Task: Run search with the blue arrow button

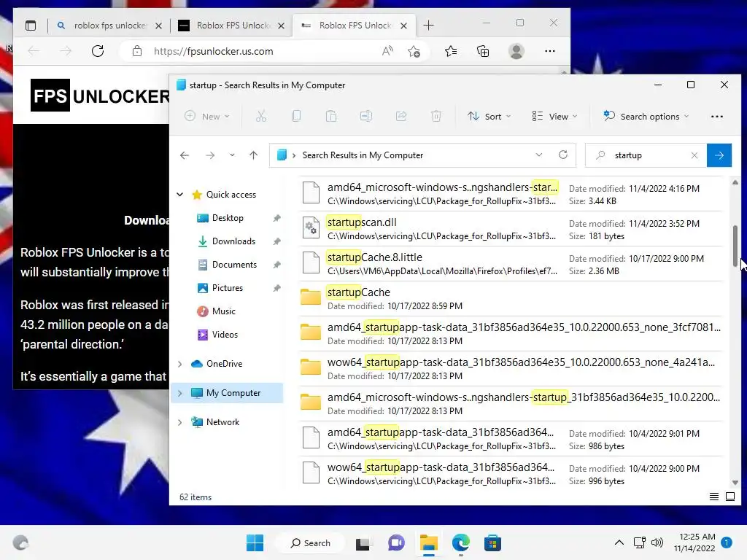Action: [x=719, y=155]
